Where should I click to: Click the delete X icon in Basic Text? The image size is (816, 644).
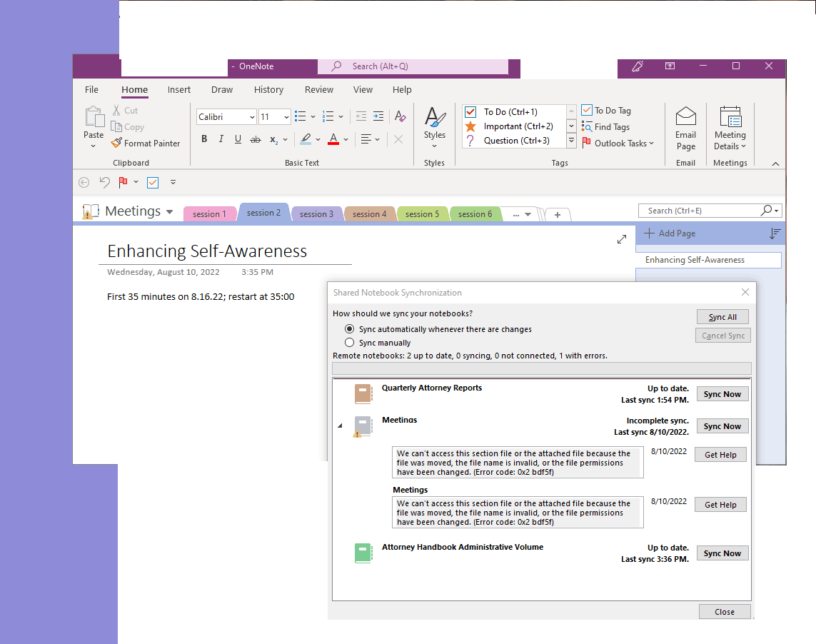(x=398, y=139)
